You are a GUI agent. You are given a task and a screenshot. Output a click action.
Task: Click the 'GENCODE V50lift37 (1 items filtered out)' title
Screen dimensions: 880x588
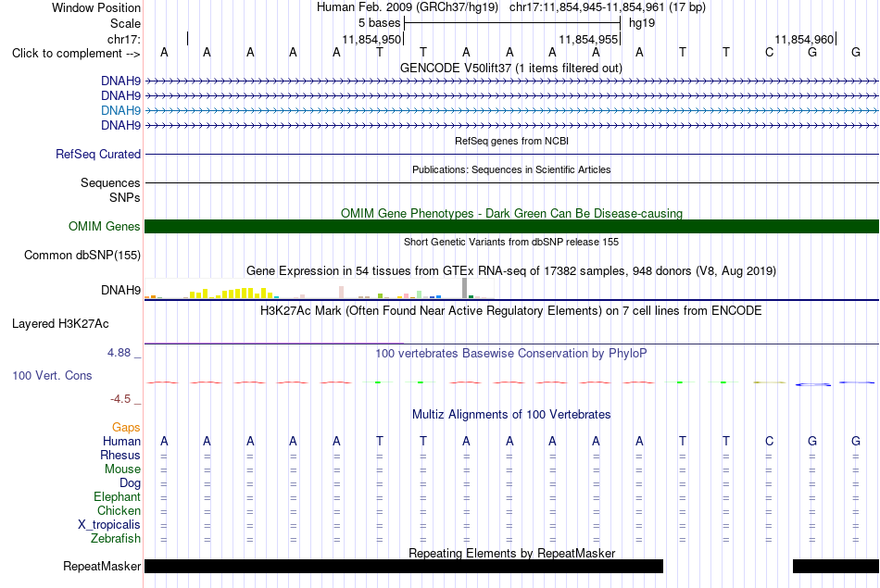pyautogui.click(x=510, y=68)
